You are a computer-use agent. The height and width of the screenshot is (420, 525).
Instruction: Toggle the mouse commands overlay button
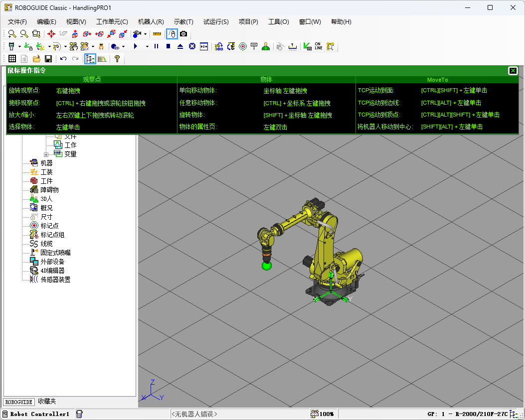(x=172, y=34)
